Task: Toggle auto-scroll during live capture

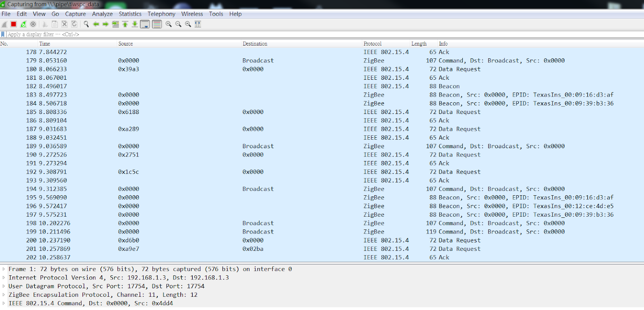Action: [x=145, y=24]
